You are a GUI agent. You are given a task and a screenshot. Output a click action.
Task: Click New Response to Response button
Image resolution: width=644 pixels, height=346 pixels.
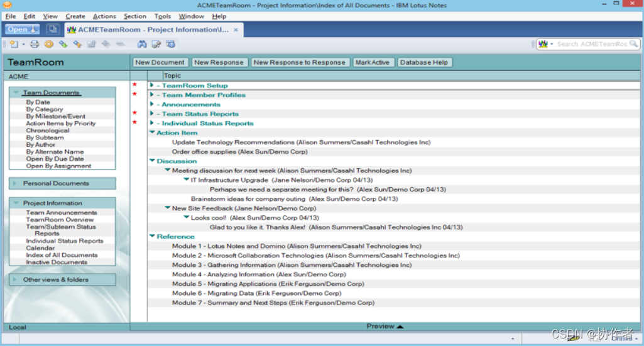(300, 62)
